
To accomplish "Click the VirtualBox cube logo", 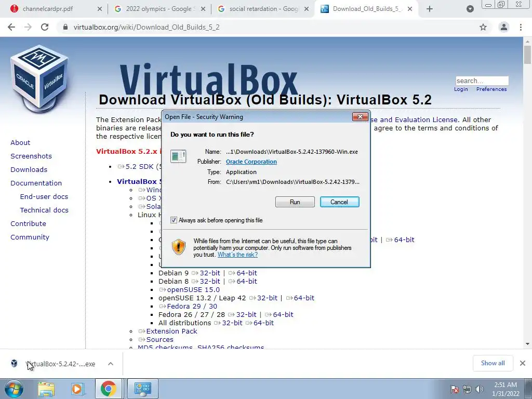I will tap(39, 79).
